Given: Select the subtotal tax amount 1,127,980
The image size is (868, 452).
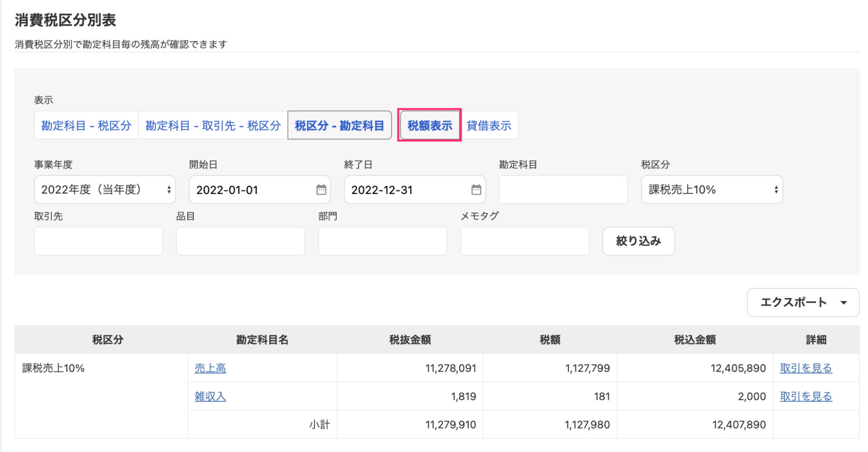Looking at the screenshot, I should (x=587, y=425).
